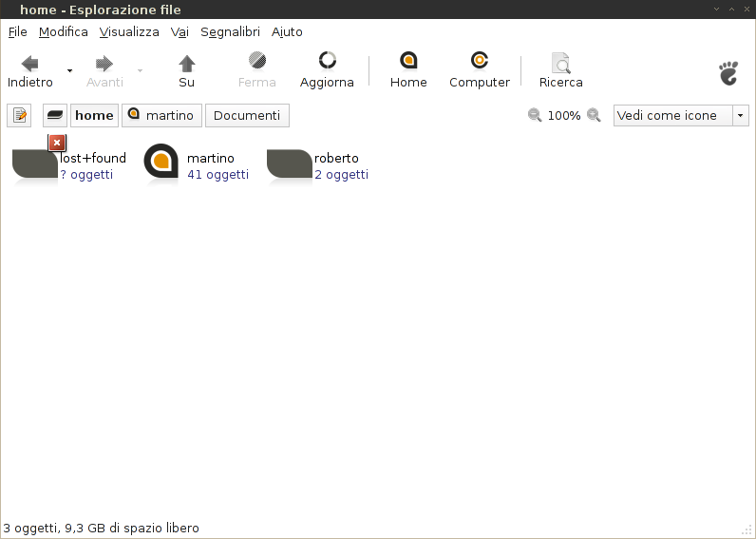Minimize the window with the down caret

click(x=716, y=10)
